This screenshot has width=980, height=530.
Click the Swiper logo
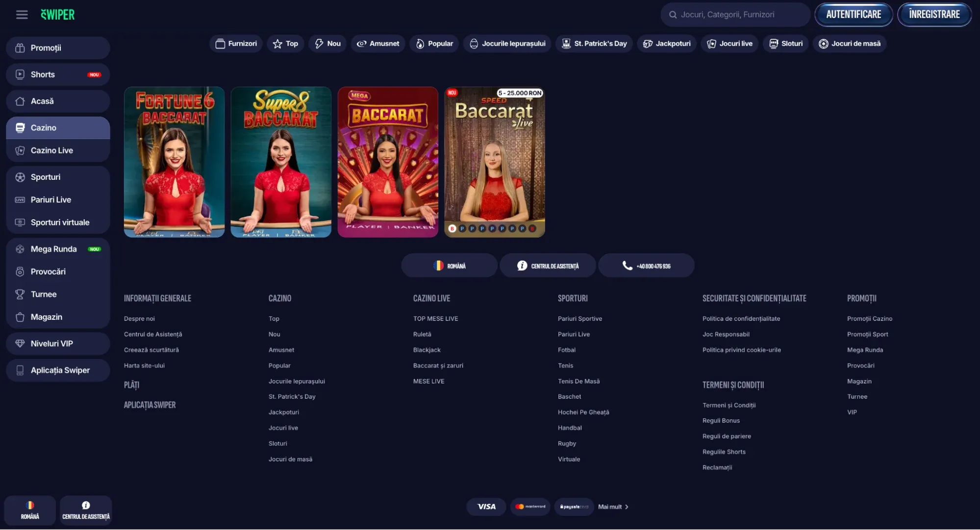point(57,15)
